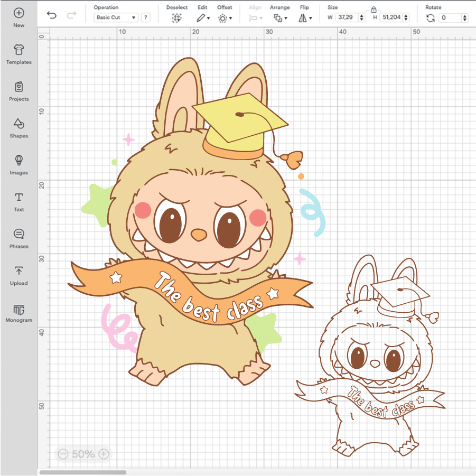Click the Operation help question mark button
Viewport: 476px width, 476px height.
145,17
